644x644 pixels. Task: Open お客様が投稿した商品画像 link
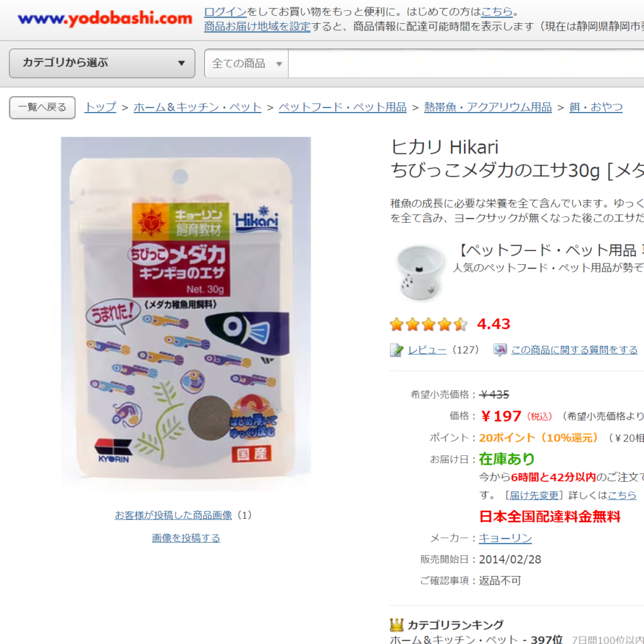pos(174,515)
